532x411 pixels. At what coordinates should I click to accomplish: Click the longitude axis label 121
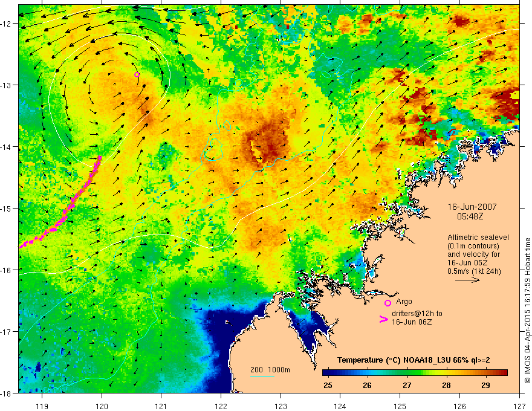tap(161, 406)
